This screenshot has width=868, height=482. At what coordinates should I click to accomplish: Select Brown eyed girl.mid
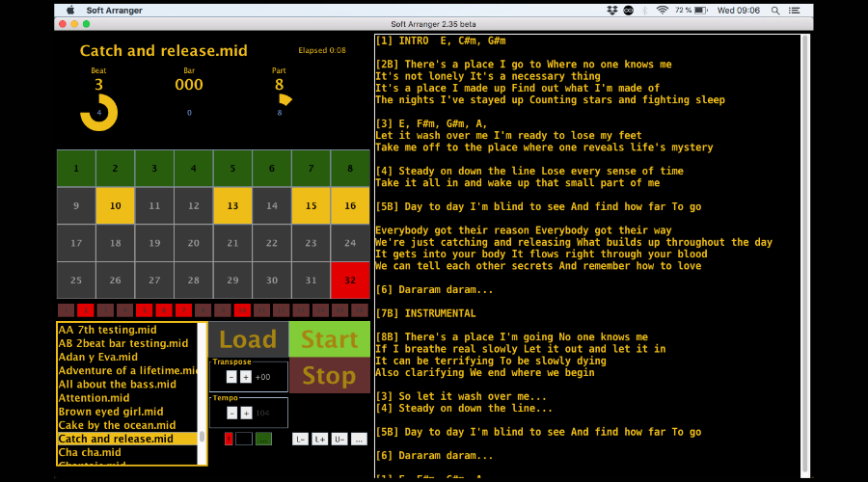127,412
